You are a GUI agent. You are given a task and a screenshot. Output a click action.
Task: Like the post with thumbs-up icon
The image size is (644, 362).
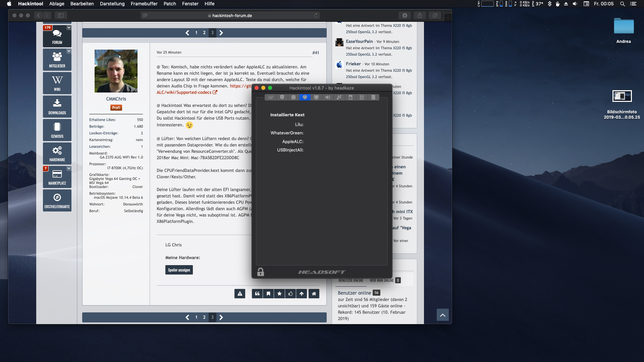point(290,294)
